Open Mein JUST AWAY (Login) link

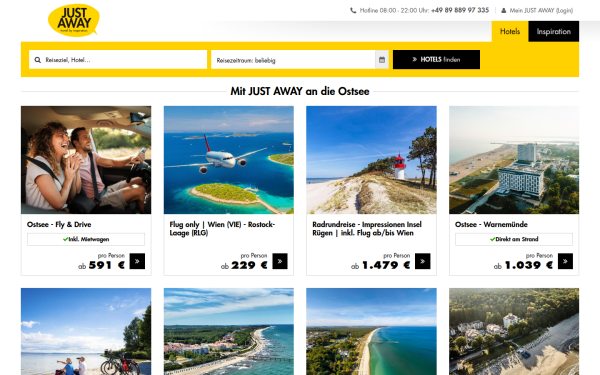click(x=541, y=11)
